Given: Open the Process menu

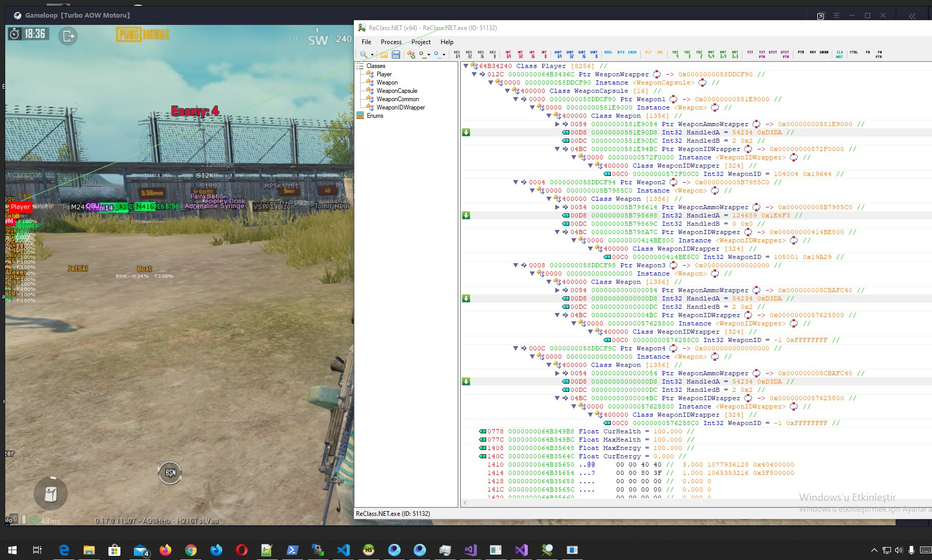Looking at the screenshot, I should pyautogui.click(x=391, y=42).
